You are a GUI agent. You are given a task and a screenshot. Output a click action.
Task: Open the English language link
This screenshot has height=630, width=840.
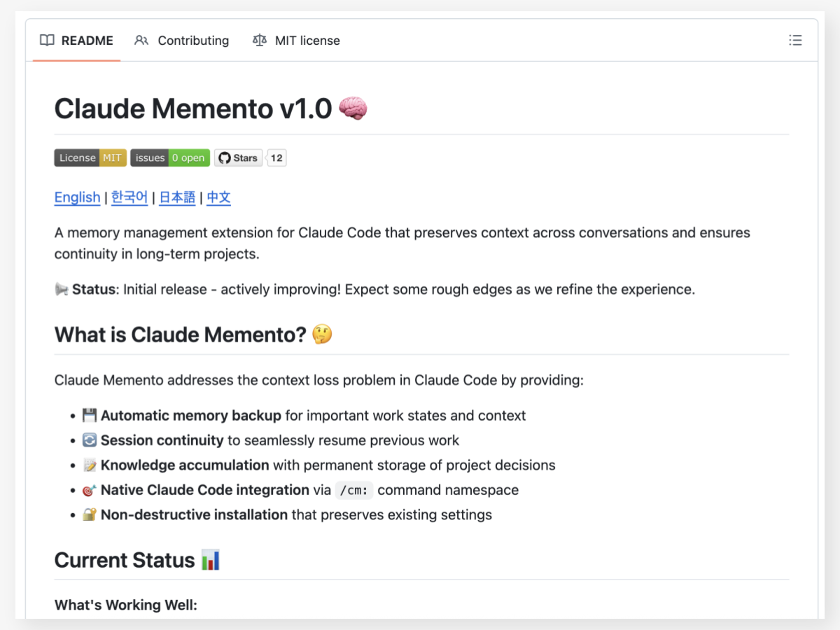click(x=77, y=197)
